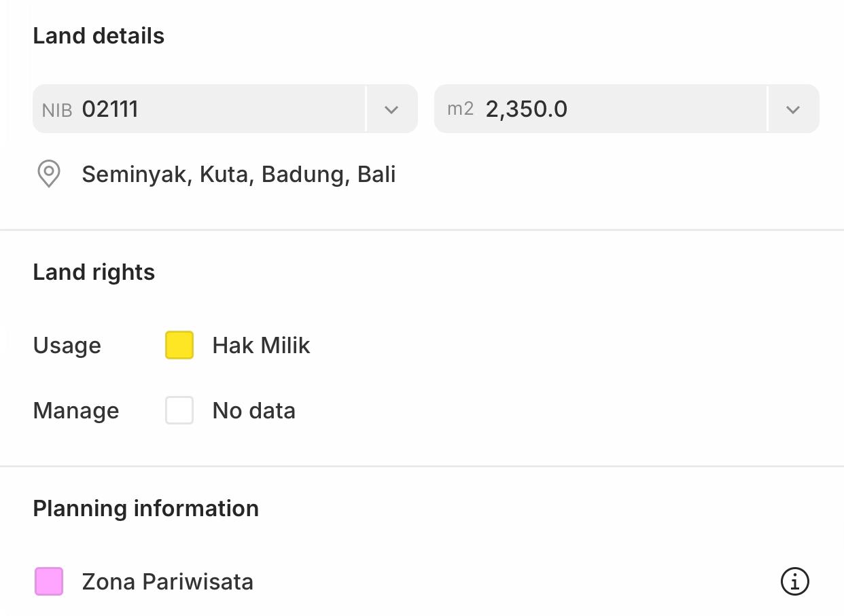Click the planning information info icon
The height and width of the screenshot is (616, 844).
(x=794, y=581)
